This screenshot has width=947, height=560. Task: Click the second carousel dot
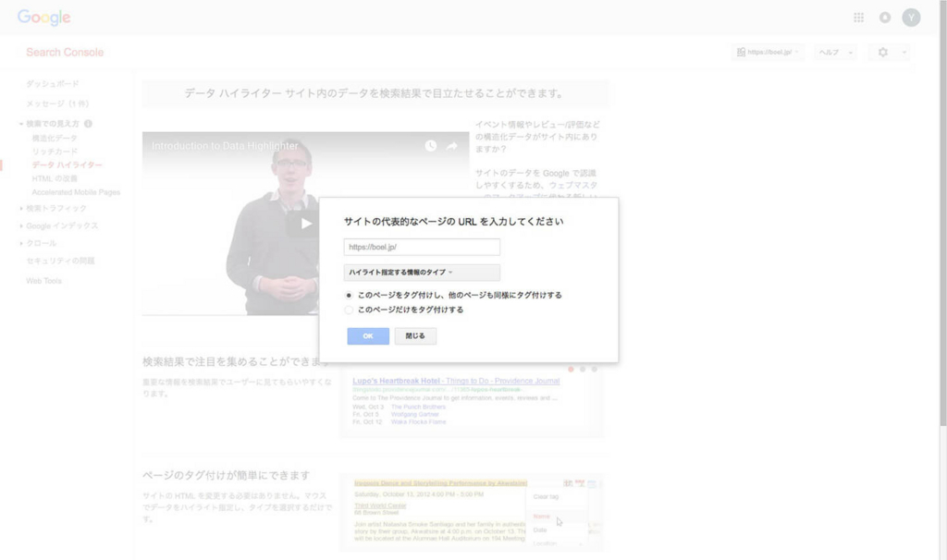[583, 370]
